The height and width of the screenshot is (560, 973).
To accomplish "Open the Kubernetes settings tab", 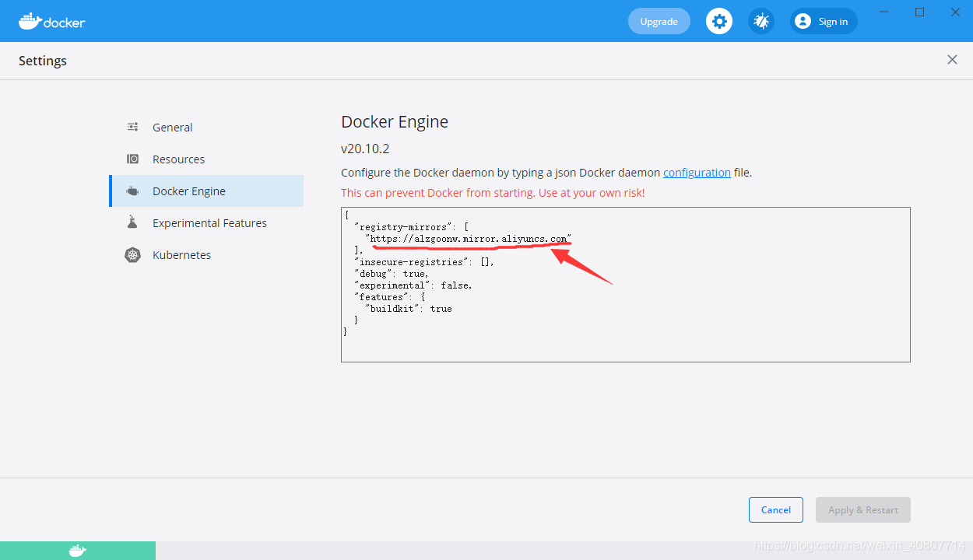I will point(206,255).
